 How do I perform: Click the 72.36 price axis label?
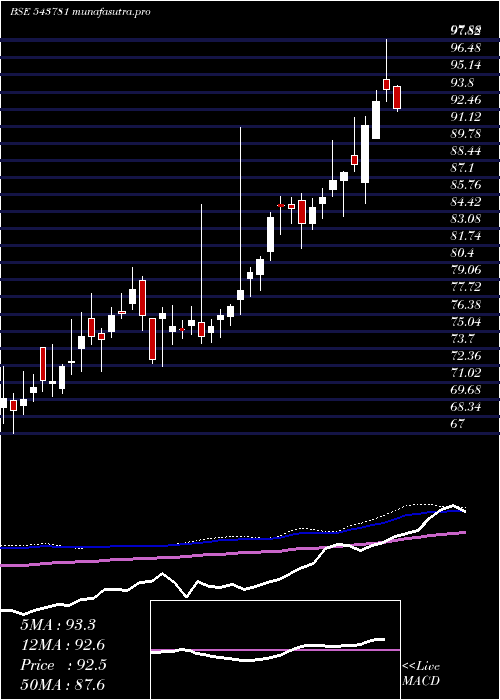point(466,356)
